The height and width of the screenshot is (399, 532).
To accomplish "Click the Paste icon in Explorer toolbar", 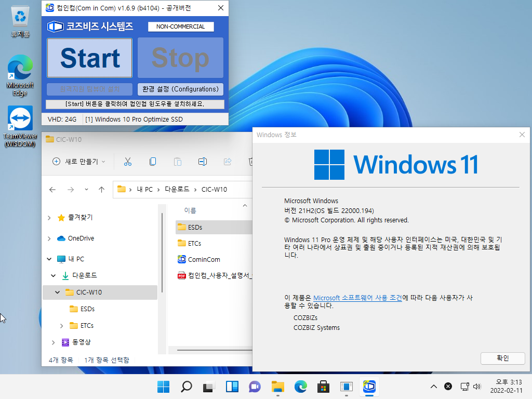I will coord(178,162).
